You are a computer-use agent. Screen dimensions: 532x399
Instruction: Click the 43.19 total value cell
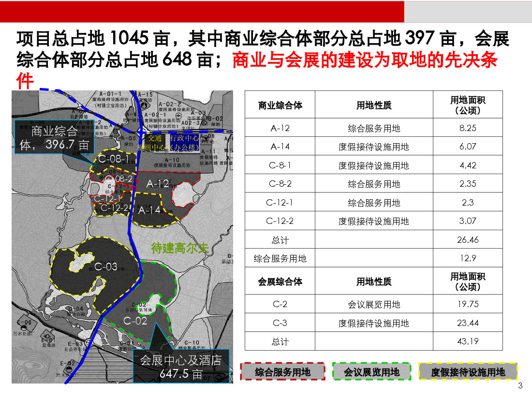(468, 341)
